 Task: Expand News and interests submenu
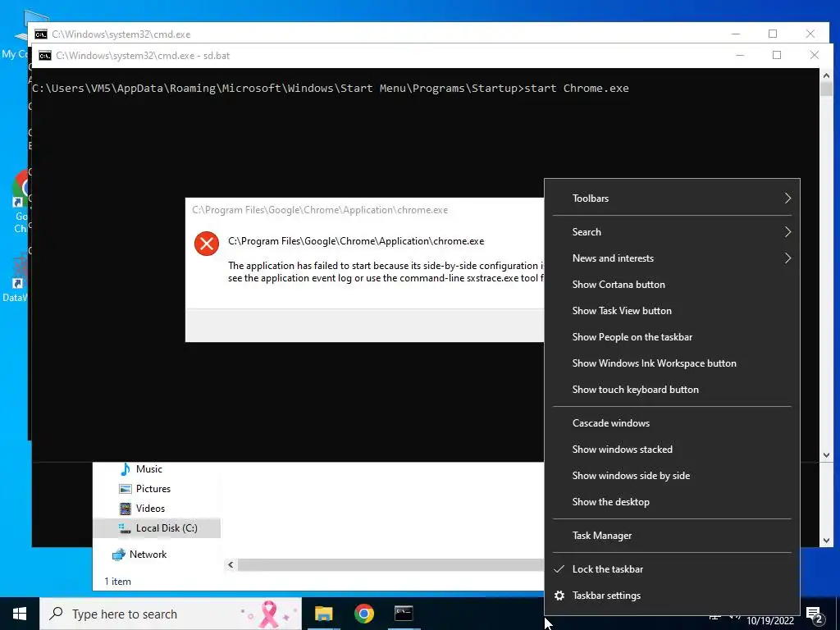pos(672,258)
